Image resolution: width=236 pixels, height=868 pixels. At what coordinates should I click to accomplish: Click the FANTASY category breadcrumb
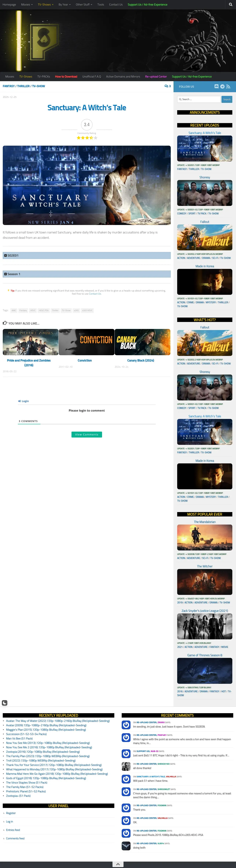pos(9,86)
